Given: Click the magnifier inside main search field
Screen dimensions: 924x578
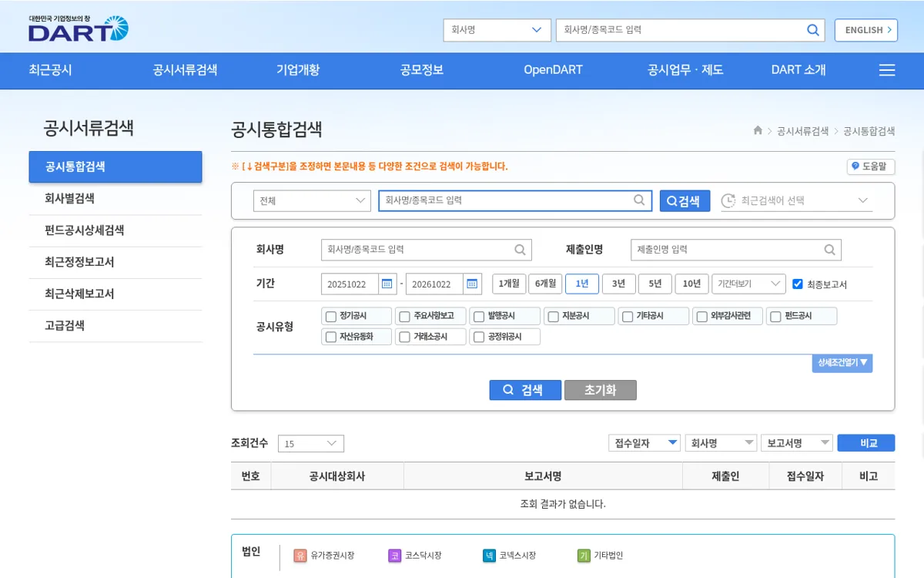Looking at the screenshot, I should pos(639,200).
